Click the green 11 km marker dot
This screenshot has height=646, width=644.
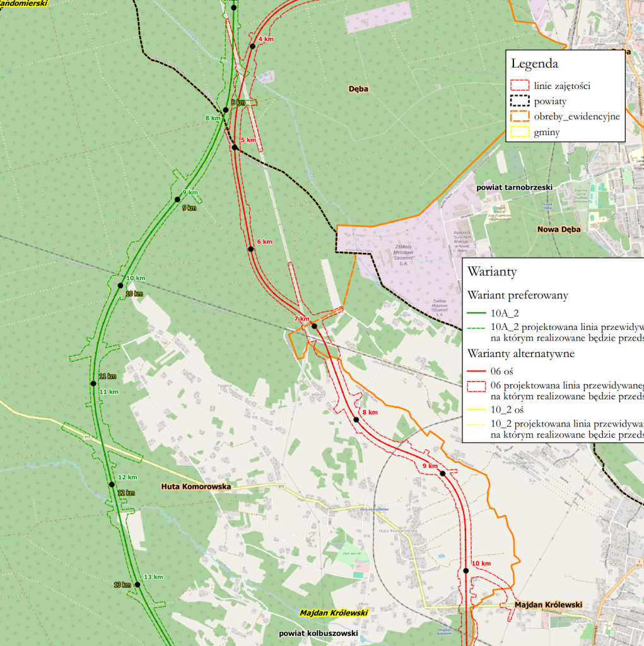point(93,384)
